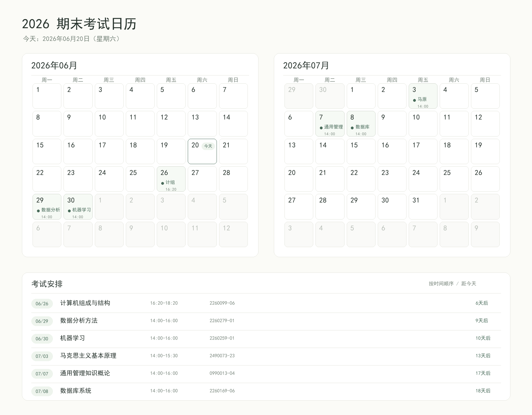Open the 计算机组成与结构 exam row

[x=266, y=303]
